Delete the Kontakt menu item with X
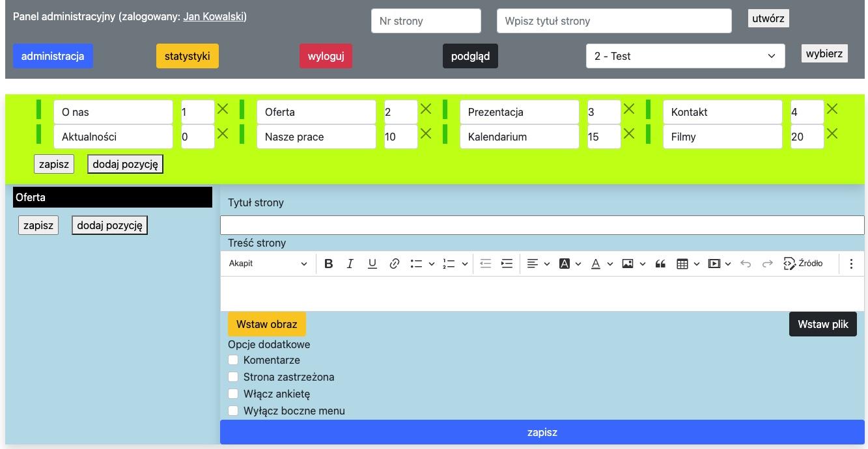The width and height of the screenshot is (868, 449). [832, 109]
